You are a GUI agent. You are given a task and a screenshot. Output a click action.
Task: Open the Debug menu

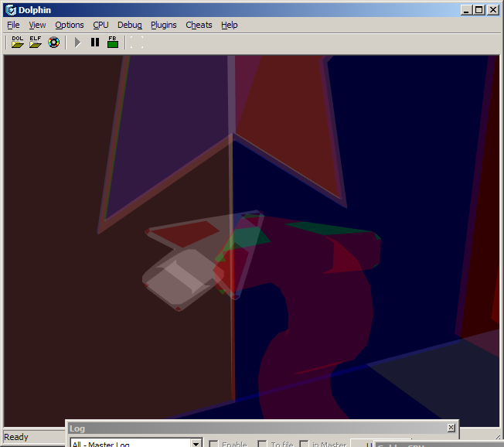(x=129, y=25)
